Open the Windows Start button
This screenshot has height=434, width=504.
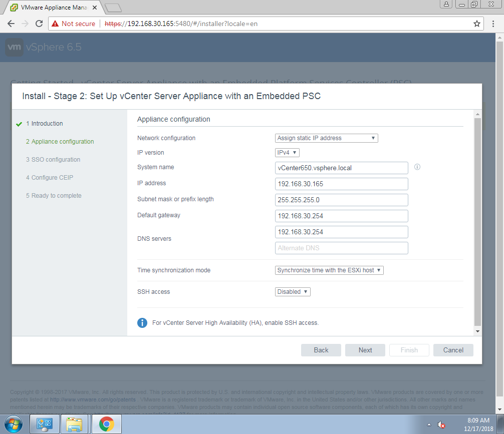pos(13,424)
